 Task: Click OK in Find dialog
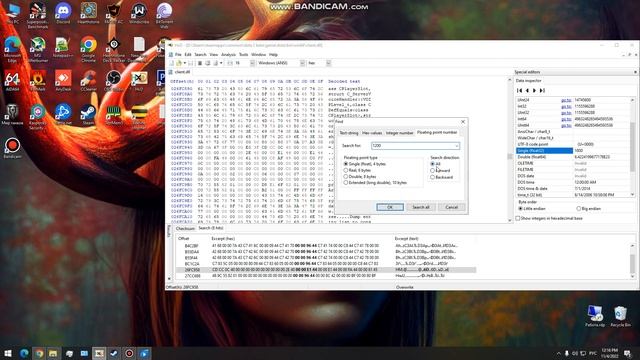coord(390,207)
